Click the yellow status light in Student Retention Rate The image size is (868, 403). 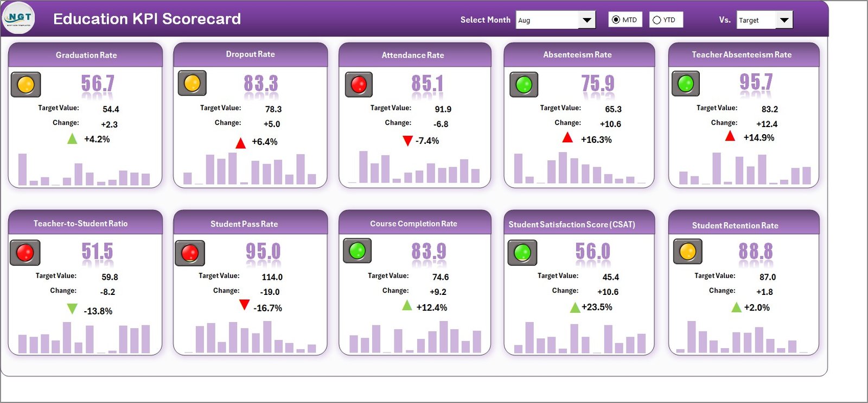(687, 251)
